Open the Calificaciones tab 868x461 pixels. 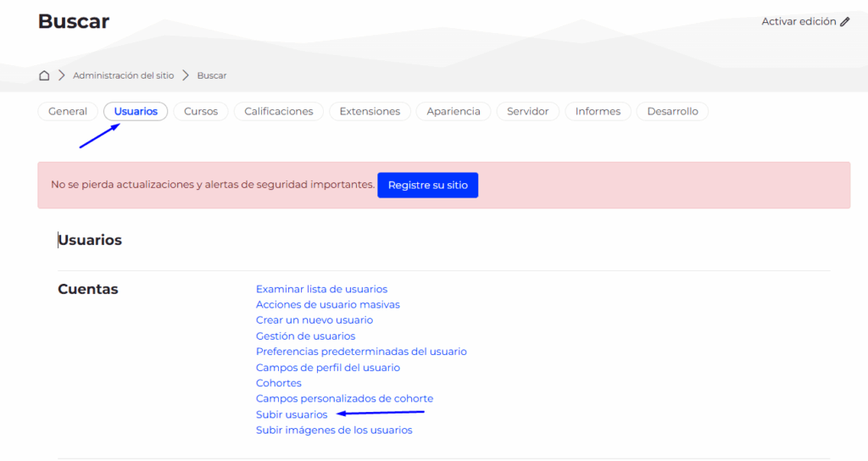pyautogui.click(x=279, y=112)
